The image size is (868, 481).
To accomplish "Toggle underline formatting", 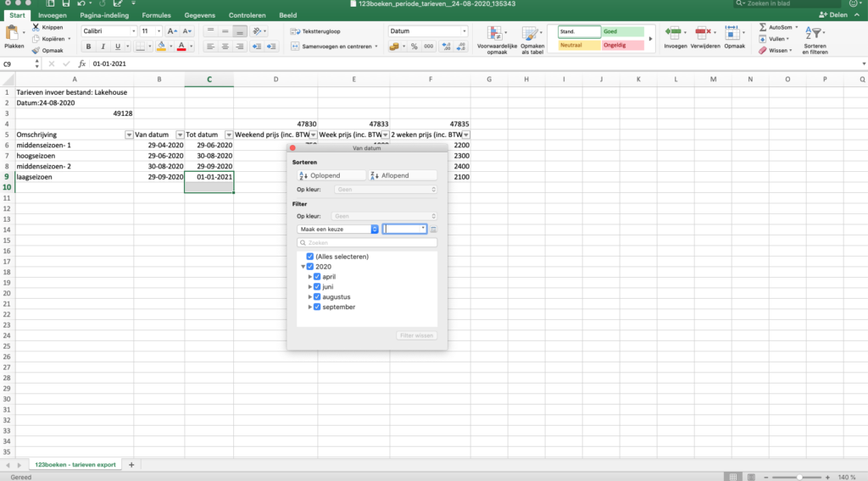I will click(x=117, y=47).
